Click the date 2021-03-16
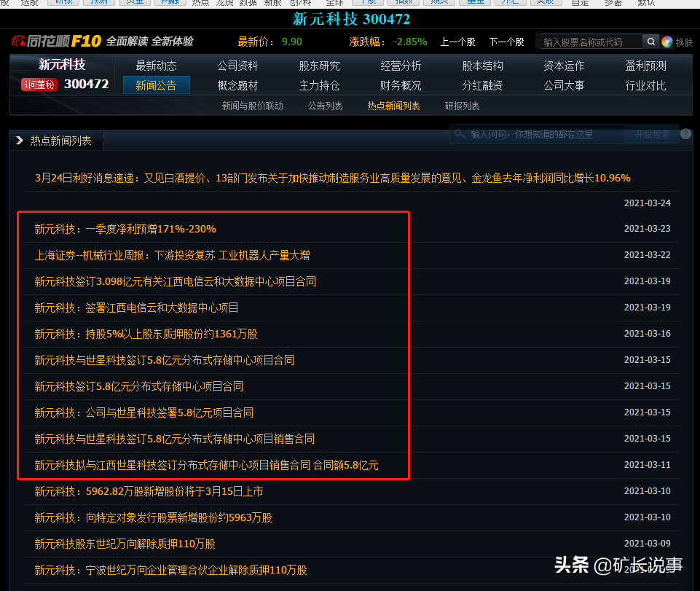This screenshot has height=591, width=700. pos(648,334)
